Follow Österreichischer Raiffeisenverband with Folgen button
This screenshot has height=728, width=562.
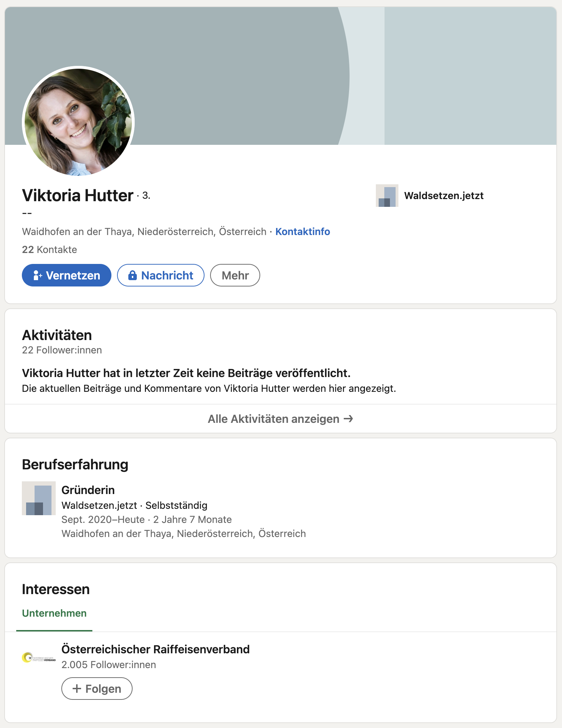pos(97,689)
